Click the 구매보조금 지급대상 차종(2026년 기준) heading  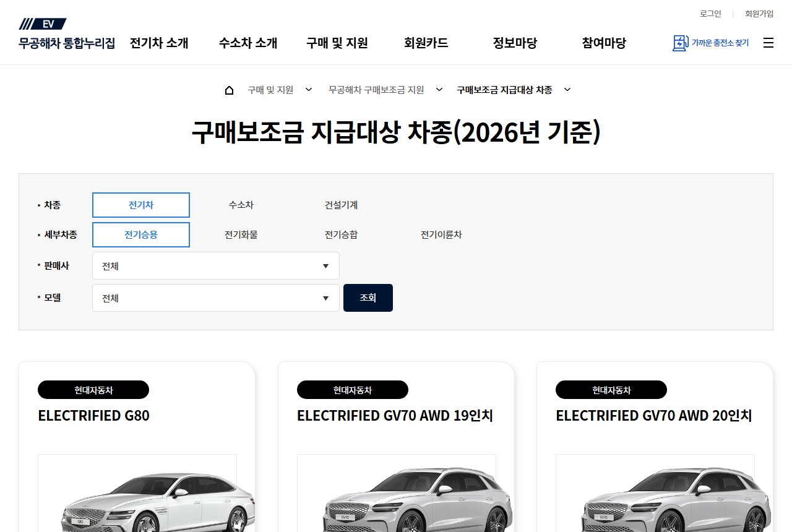pyautogui.click(x=396, y=132)
